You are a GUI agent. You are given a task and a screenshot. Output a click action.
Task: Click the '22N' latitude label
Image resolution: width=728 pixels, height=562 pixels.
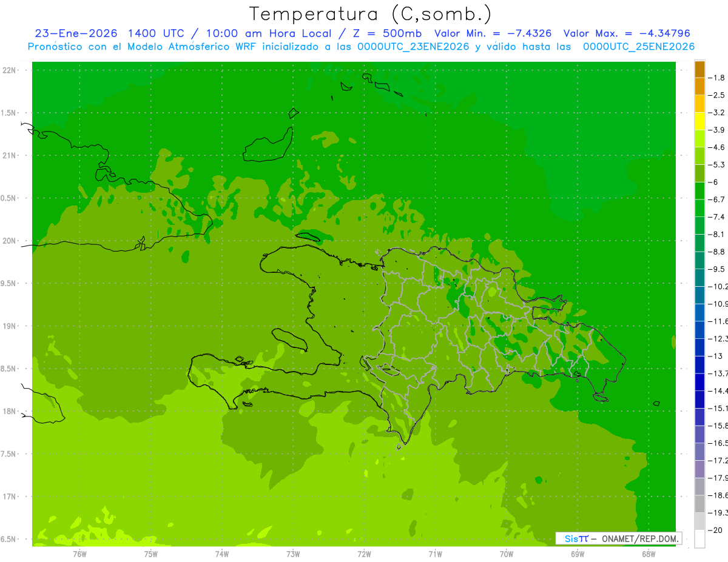point(10,70)
